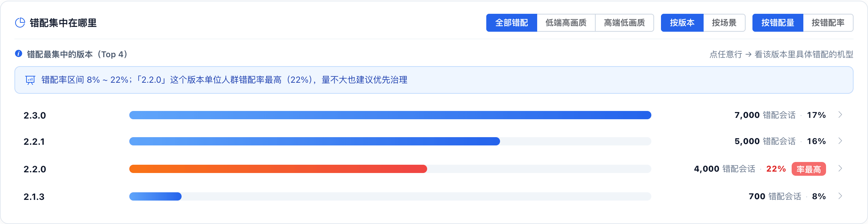
Task: Click the blue bar for version 2.3.0
Action: (390, 115)
